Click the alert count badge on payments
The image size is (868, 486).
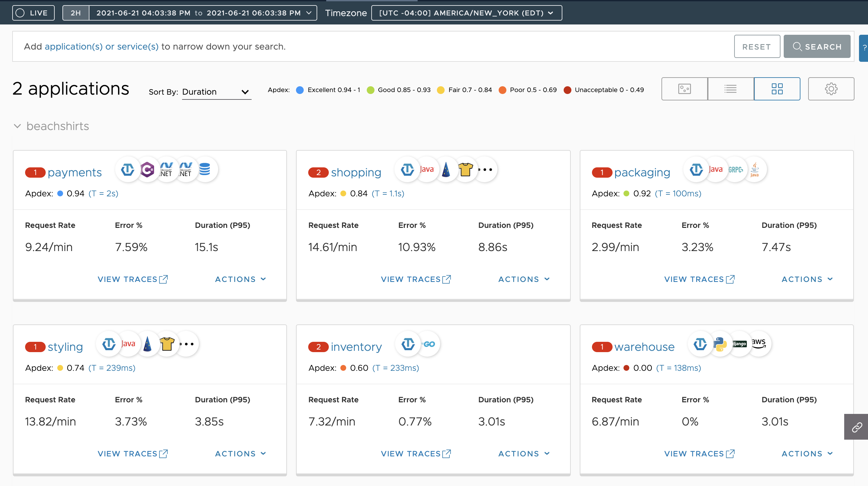coord(35,173)
